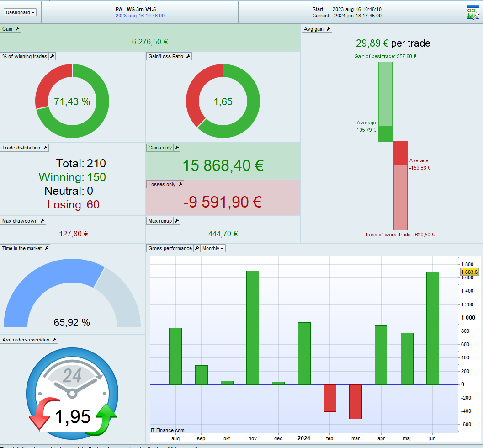483x448 pixels.
Task: Open wrench settings for % of winning trades
Action: [x=52, y=56]
